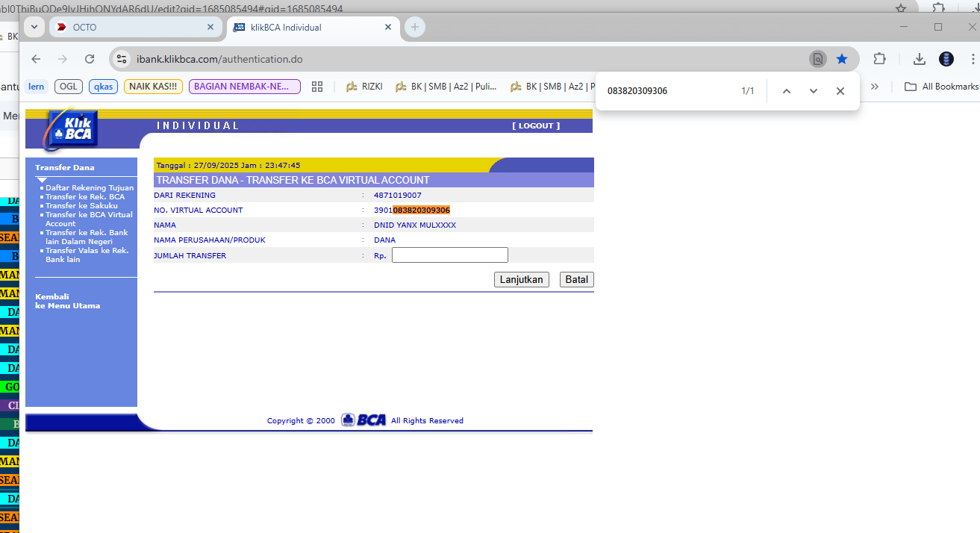Click the BCA logo in footer
The height and width of the screenshot is (533, 980).
click(x=363, y=420)
